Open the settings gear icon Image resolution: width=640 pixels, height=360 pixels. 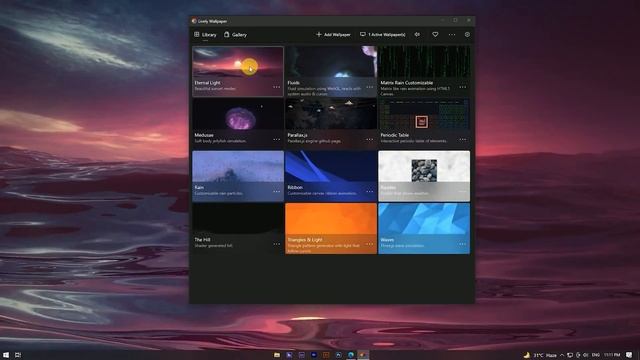pos(467,35)
